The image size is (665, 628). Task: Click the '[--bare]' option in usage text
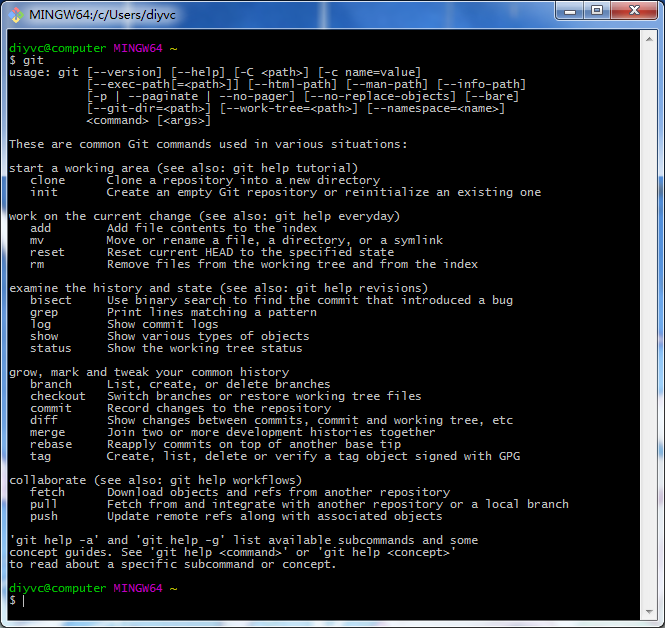[492, 97]
